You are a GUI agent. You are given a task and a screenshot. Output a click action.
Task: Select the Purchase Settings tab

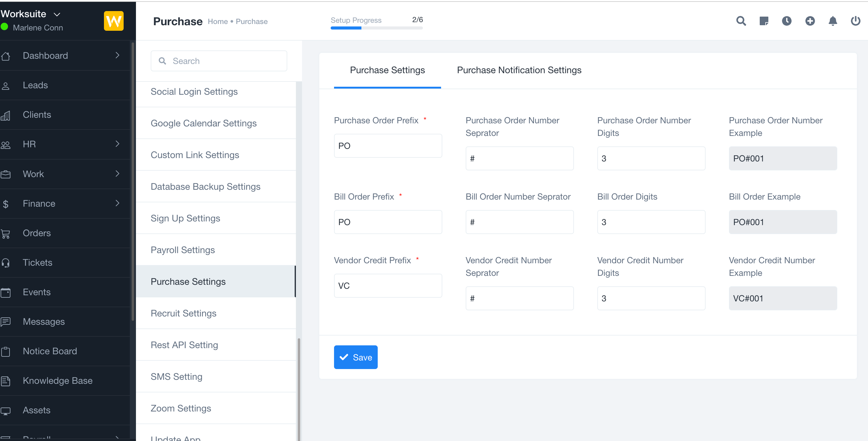(x=387, y=70)
